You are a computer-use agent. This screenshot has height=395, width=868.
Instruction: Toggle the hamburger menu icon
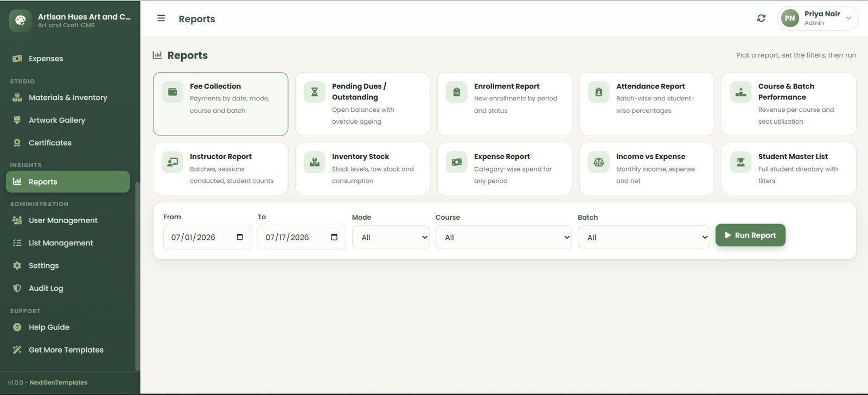(x=161, y=18)
